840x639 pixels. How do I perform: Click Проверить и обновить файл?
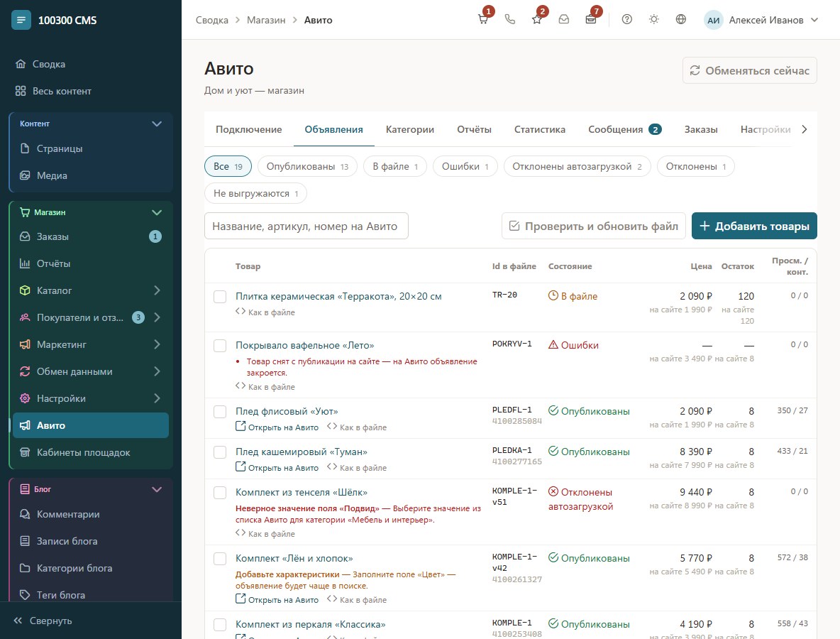tap(594, 226)
